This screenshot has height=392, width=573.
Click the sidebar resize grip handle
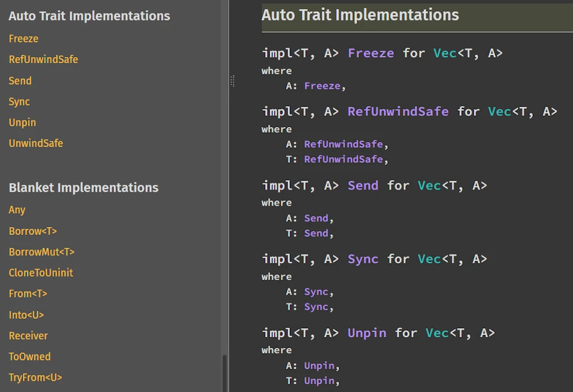[x=232, y=81]
